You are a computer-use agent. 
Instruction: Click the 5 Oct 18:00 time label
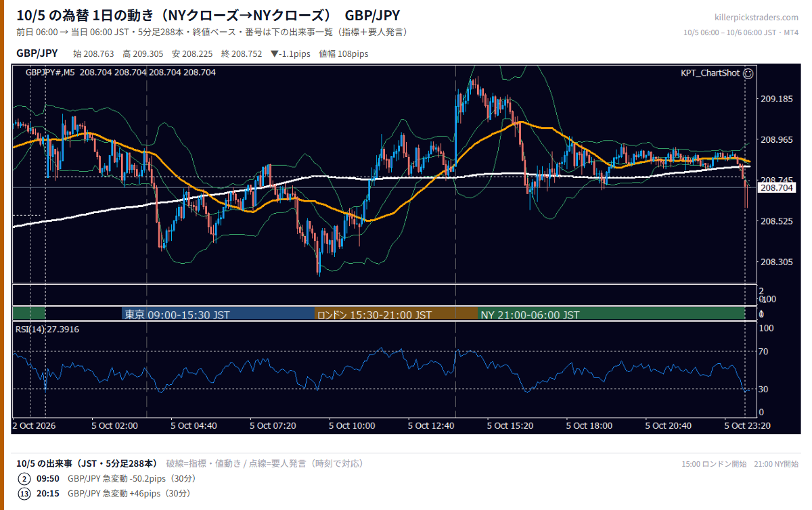(589, 425)
